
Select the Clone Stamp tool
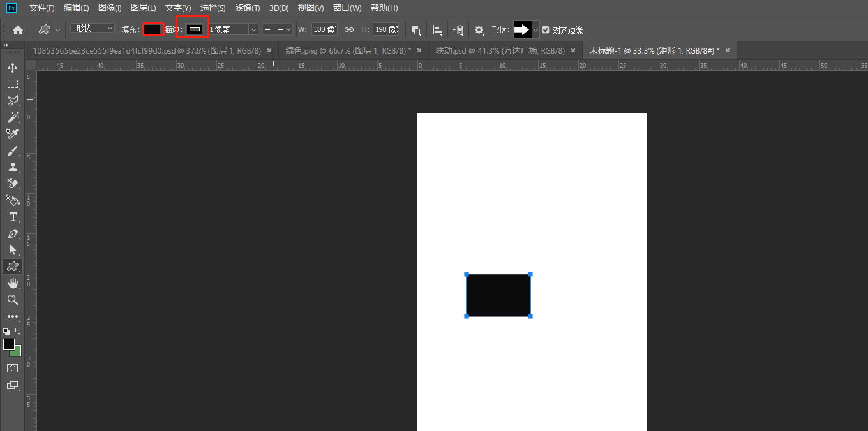[13, 167]
